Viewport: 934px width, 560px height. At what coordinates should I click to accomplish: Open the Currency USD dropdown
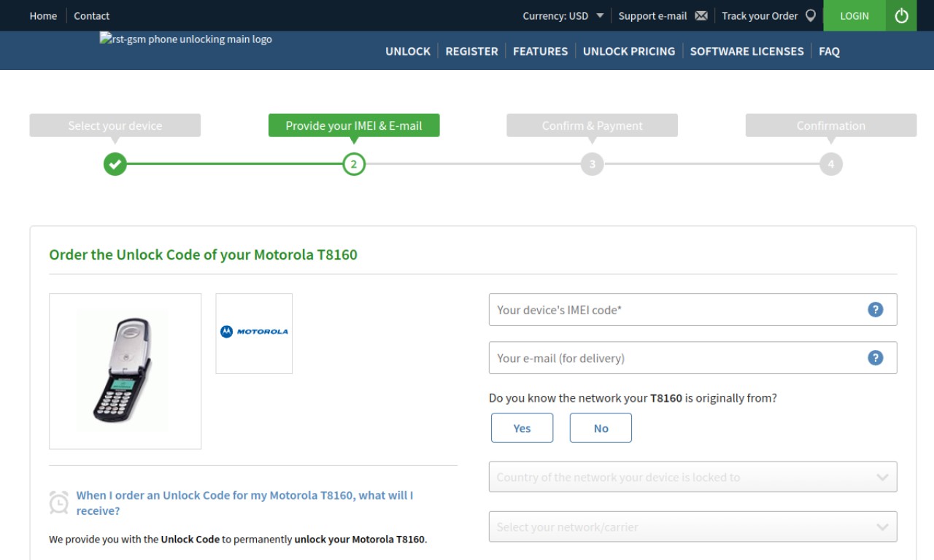[x=563, y=15]
